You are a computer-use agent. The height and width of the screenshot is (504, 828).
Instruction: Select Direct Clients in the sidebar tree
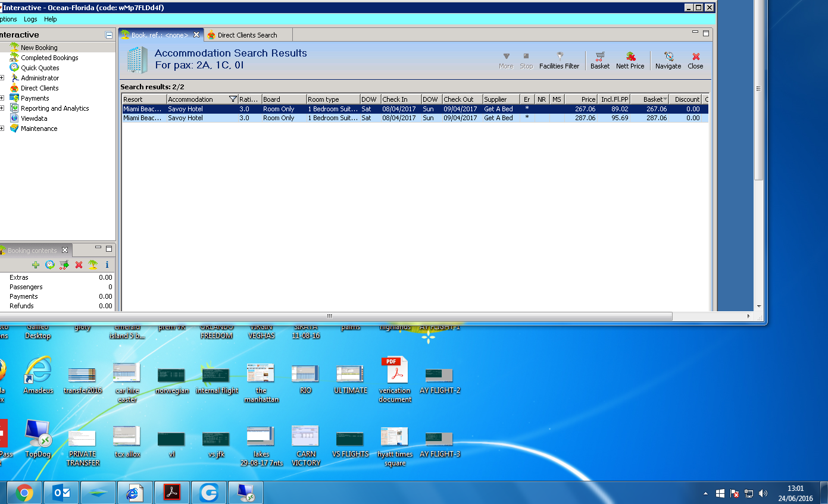(39, 88)
